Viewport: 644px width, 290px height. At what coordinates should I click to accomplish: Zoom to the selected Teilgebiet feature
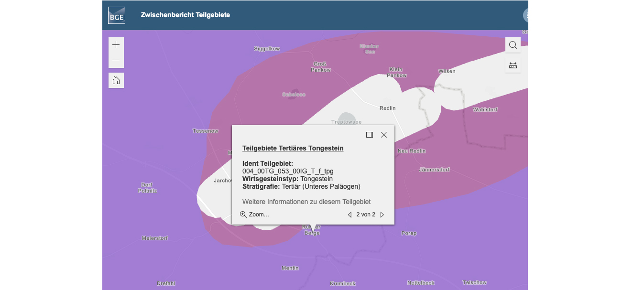pyautogui.click(x=255, y=215)
